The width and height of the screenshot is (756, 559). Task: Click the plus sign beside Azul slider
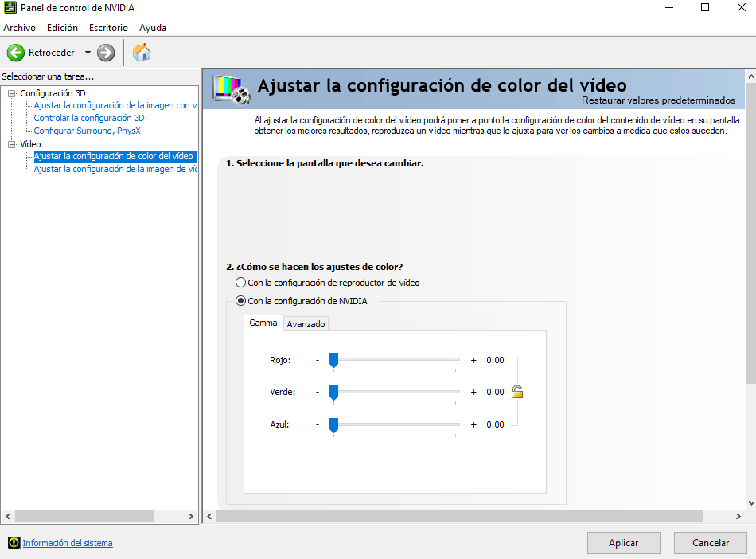(x=473, y=425)
